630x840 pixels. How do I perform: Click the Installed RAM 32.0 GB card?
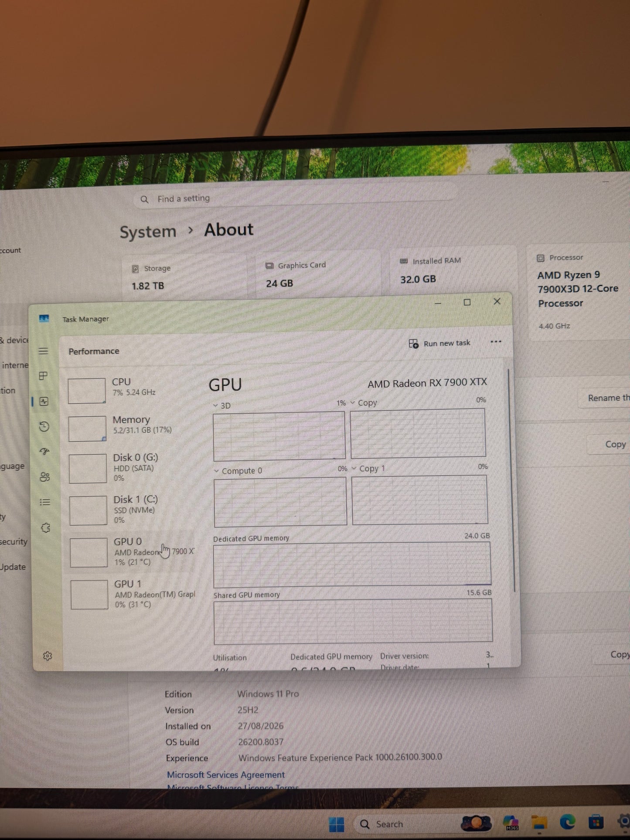click(x=453, y=270)
